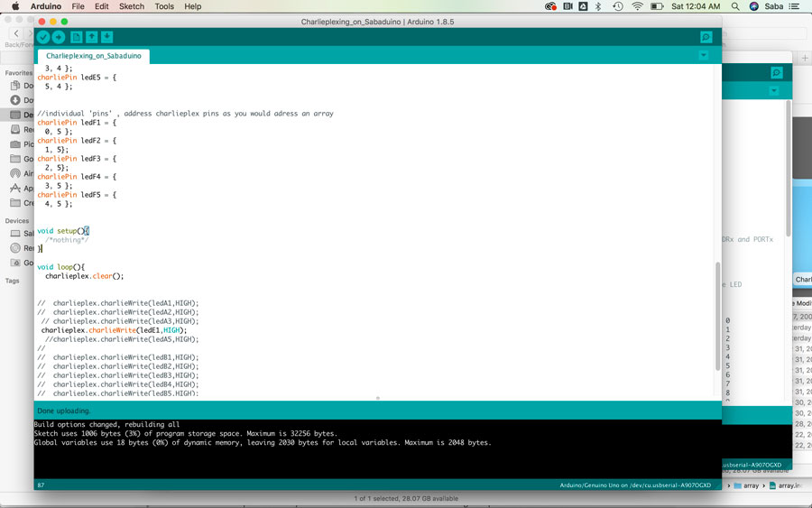Viewport: 812px width, 508px height.
Task: Create a new sketch via the page icon
Action: coord(76,37)
